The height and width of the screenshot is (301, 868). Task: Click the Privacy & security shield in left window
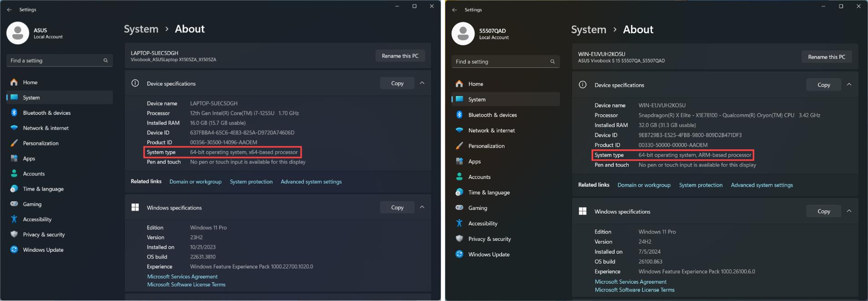[14, 235]
